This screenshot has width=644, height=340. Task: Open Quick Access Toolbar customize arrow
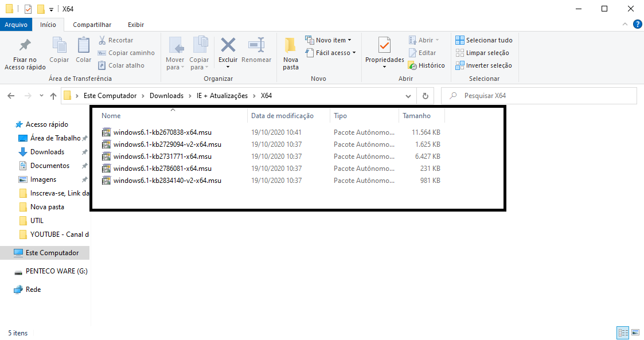52,9
